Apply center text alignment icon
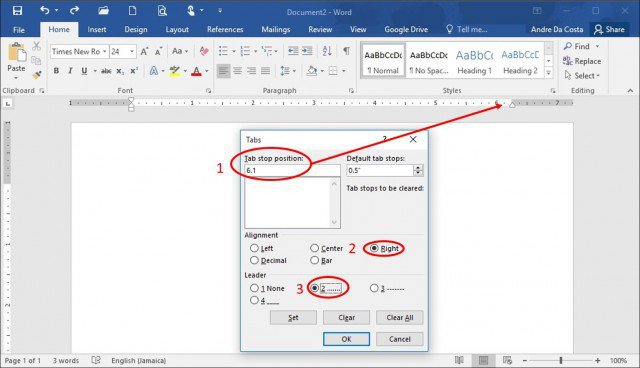This screenshot has width=640, height=368. 237,71
